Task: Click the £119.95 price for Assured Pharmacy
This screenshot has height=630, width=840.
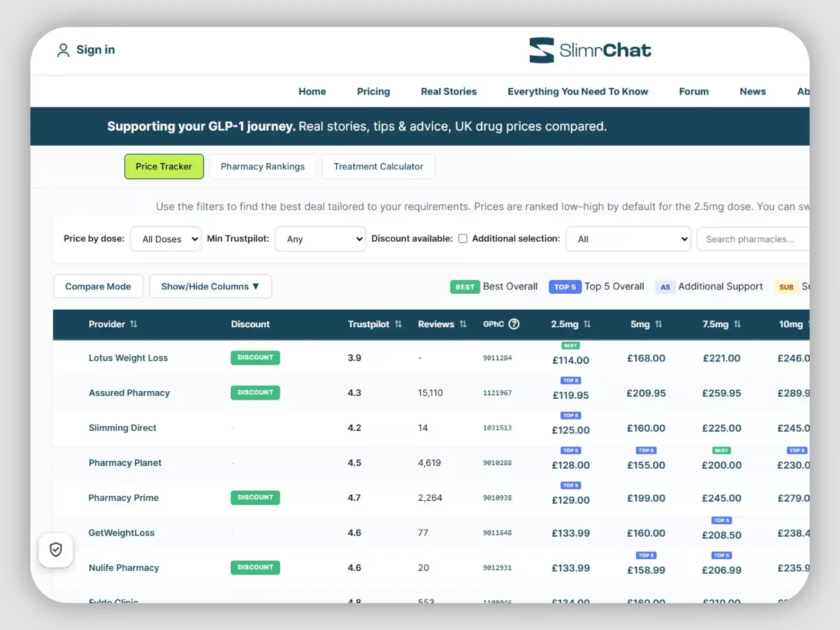Action: click(571, 395)
